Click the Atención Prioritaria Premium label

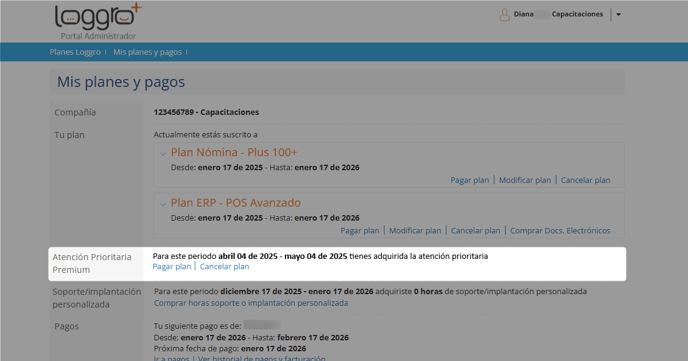[x=92, y=263]
